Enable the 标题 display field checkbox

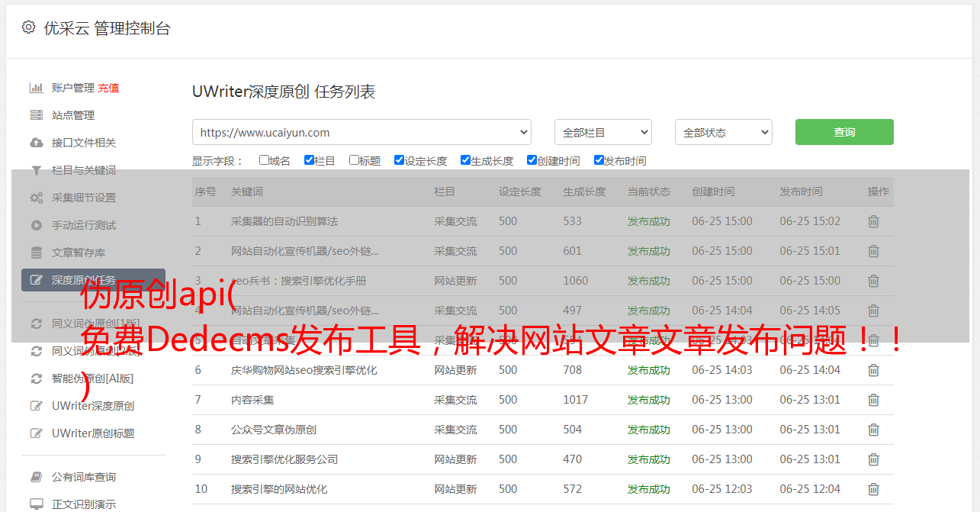[x=354, y=160]
